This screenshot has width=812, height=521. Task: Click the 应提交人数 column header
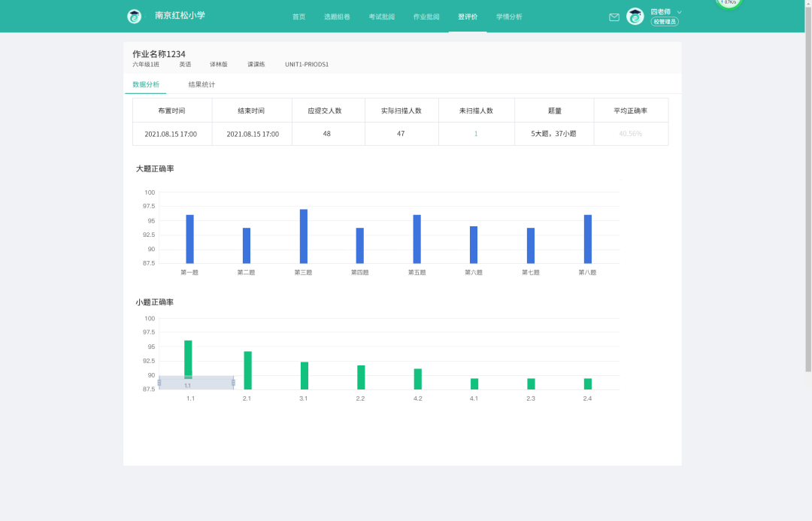click(x=325, y=111)
